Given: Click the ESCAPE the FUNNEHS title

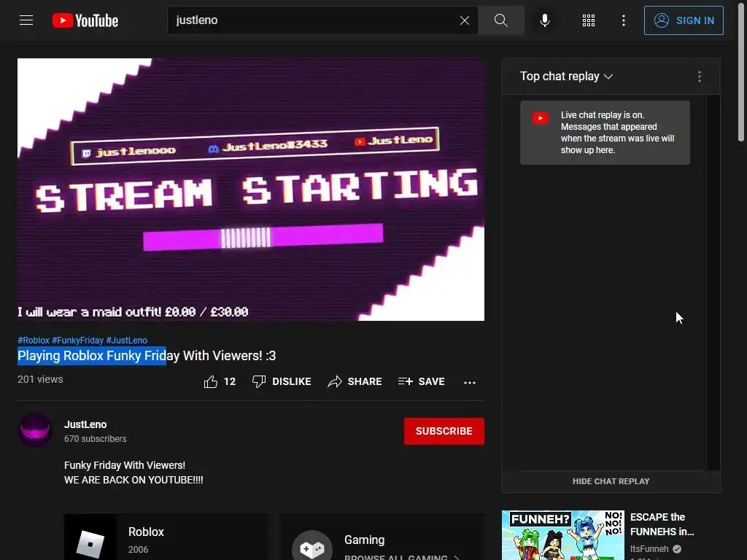Looking at the screenshot, I should click(662, 524).
